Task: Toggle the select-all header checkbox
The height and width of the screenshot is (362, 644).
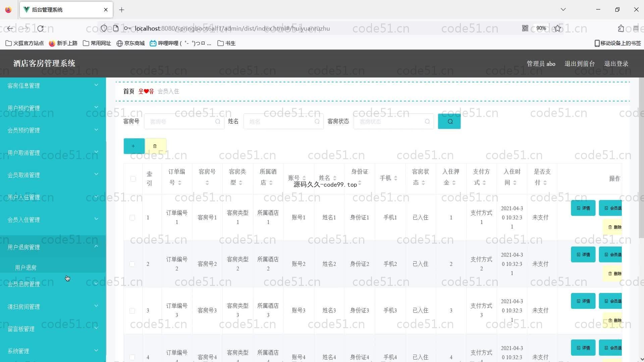Action: point(133,179)
